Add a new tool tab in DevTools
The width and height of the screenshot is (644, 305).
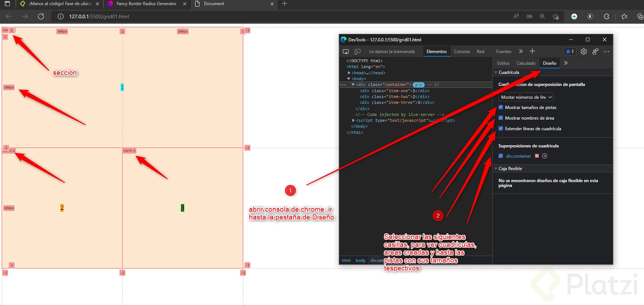tap(532, 51)
